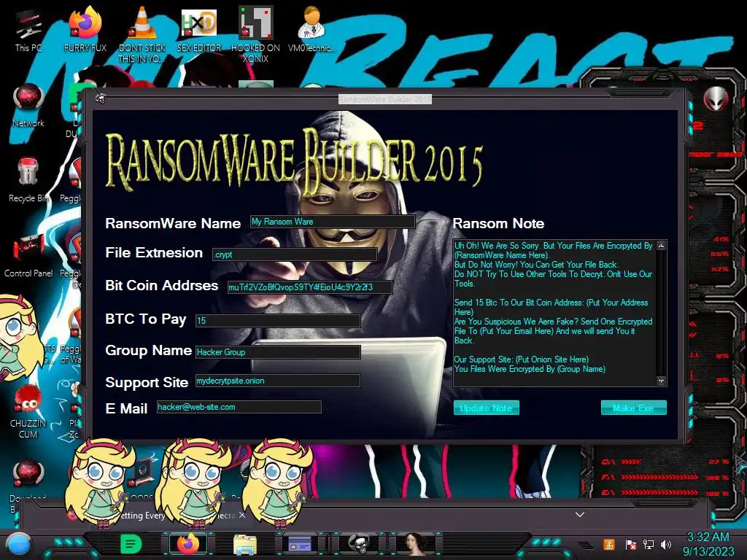The image size is (747, 560).
Task: Open the Network desktop icon
Action: click(x=28, y=106)
